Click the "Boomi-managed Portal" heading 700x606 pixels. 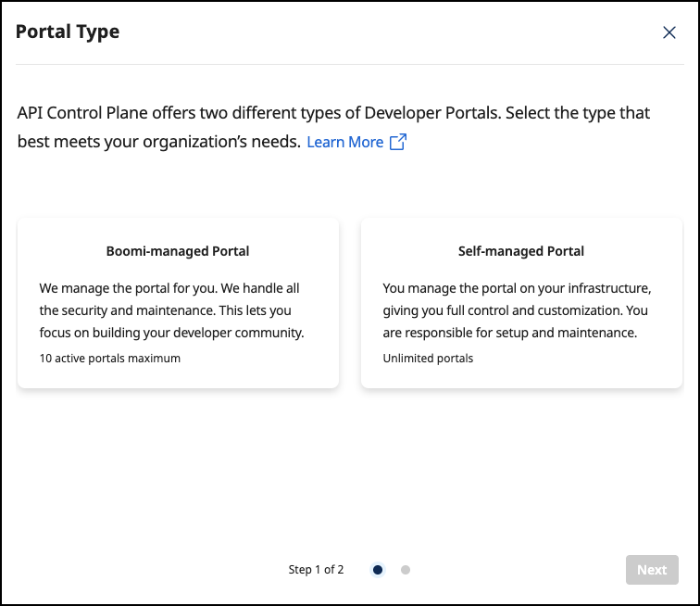[178, 251]
